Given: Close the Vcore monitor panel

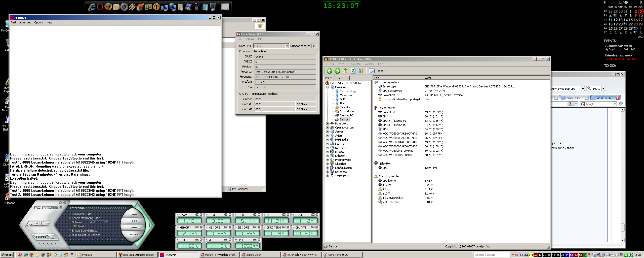Looking at the screenshot, I should coord(201,215).
